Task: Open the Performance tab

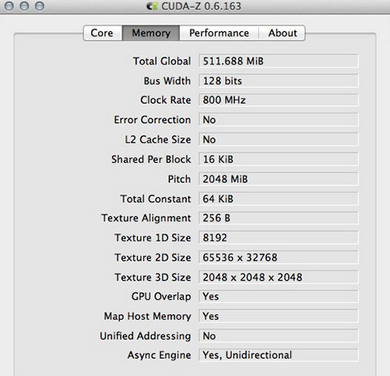Action: (219, 33)
